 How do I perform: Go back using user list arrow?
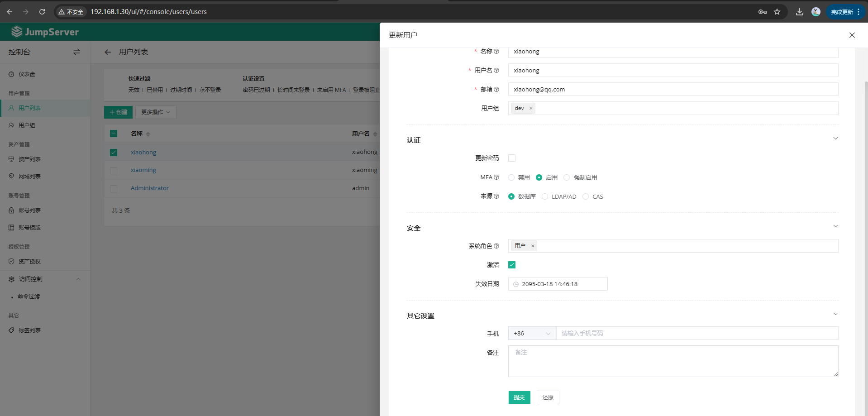pos(108,52)
